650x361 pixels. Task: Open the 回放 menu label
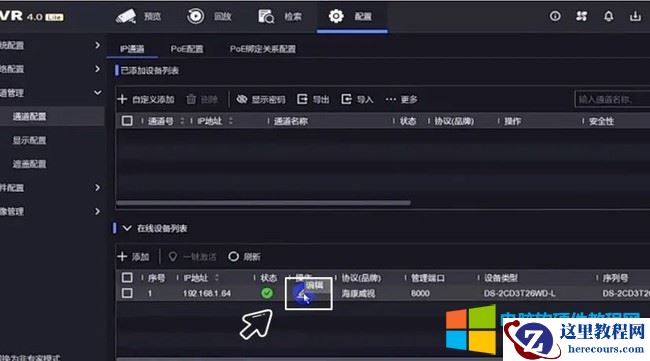click(x=223, y=17)
